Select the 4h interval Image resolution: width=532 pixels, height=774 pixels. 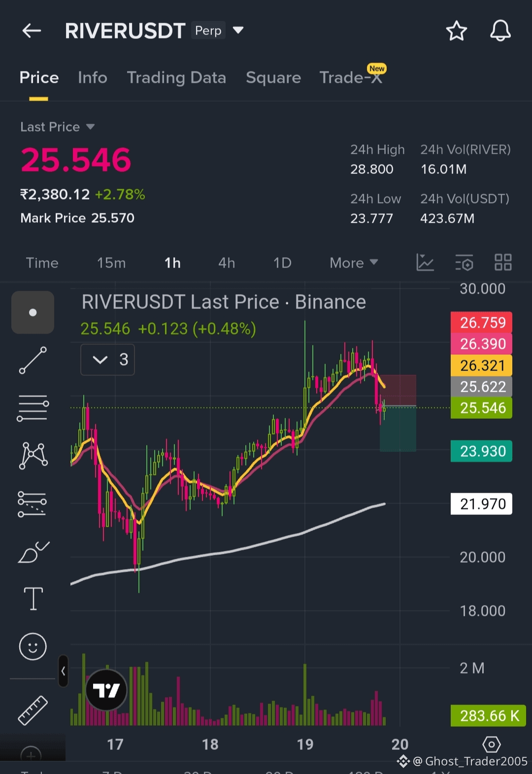[x=227, y=263]
